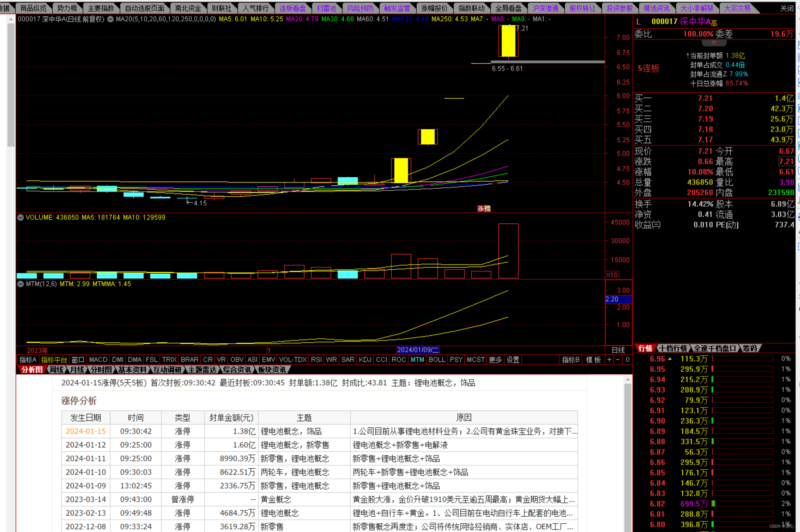Screen dimensions: 800x532
Task: Click the 2024/01/09/二 date marker
Action: point(418,350)
